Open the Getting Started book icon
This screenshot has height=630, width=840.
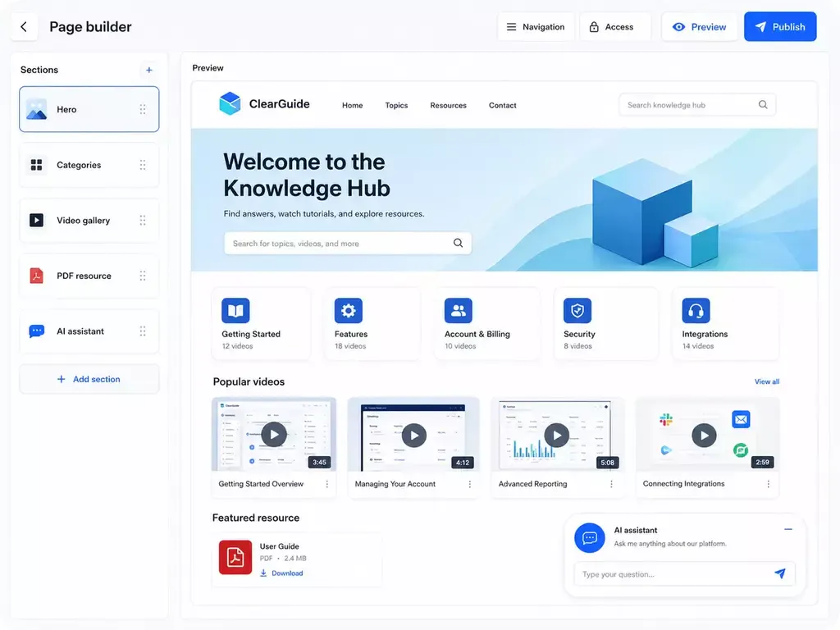coord(235,310)
